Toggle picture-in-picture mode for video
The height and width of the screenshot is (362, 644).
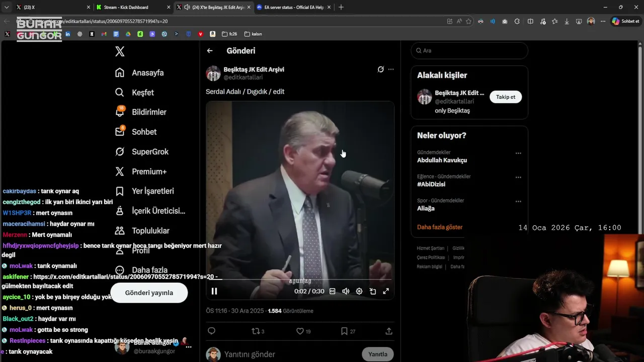(x=373, y=291)
